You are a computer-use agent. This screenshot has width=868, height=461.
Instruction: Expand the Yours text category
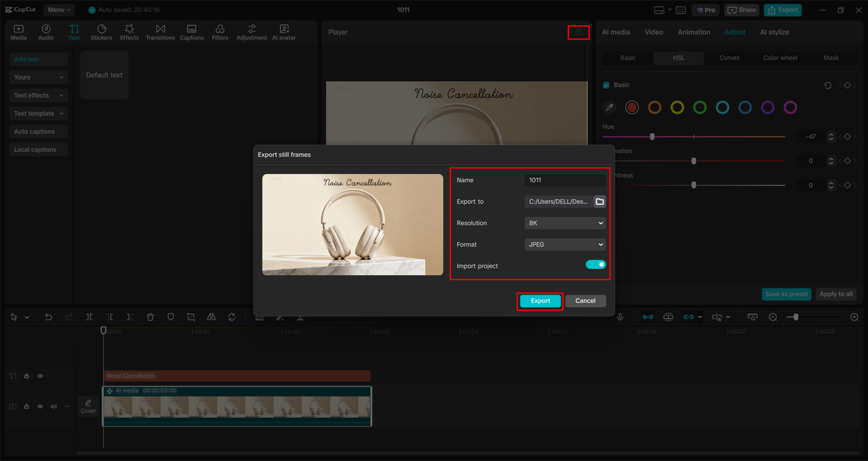[39, 77]
